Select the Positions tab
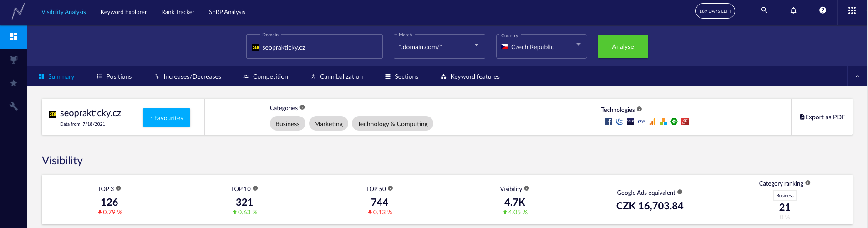The image size is (868, 228). [114, 76]
